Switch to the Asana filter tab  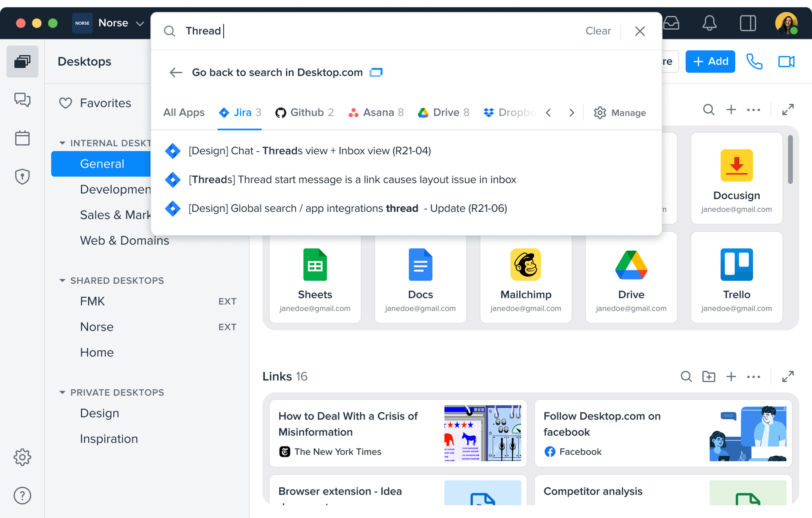tap(376, 112)
